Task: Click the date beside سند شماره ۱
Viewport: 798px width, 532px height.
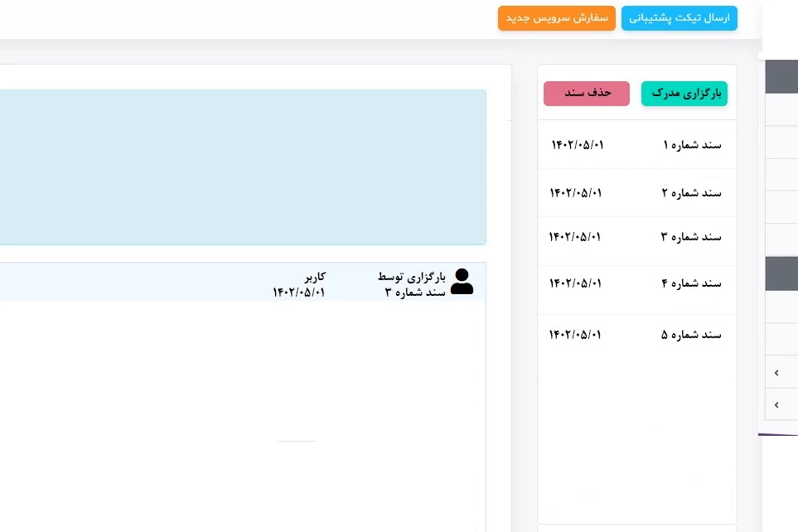Action: pyautogui.click(x=578, y=145)
